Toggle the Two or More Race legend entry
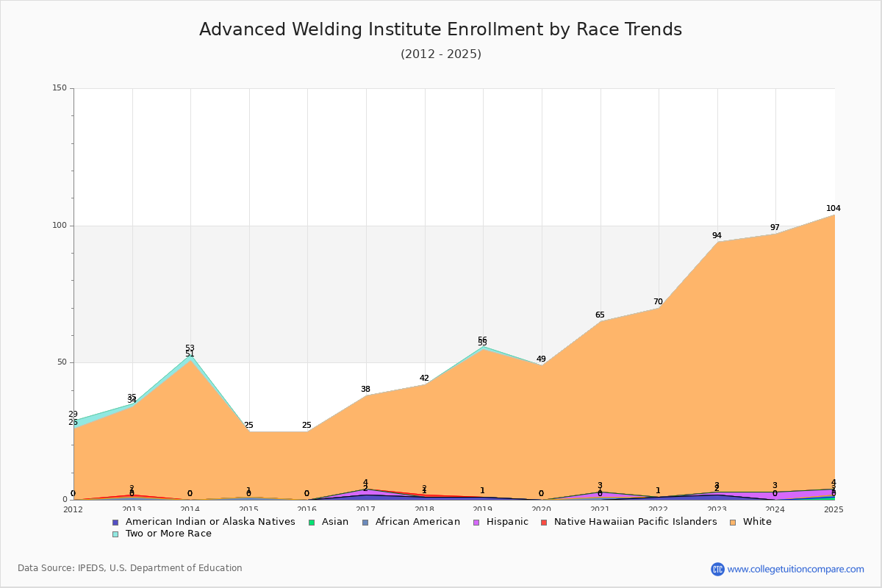Image resolution: width=882 pixels, height=588 pixels. 162,534
